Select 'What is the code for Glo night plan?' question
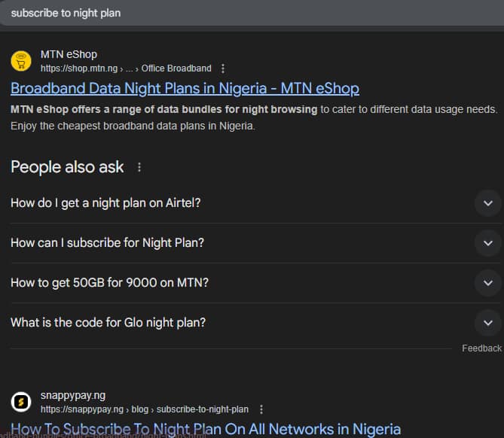Screen dimensions: 504x438 [x=108, y=323]
